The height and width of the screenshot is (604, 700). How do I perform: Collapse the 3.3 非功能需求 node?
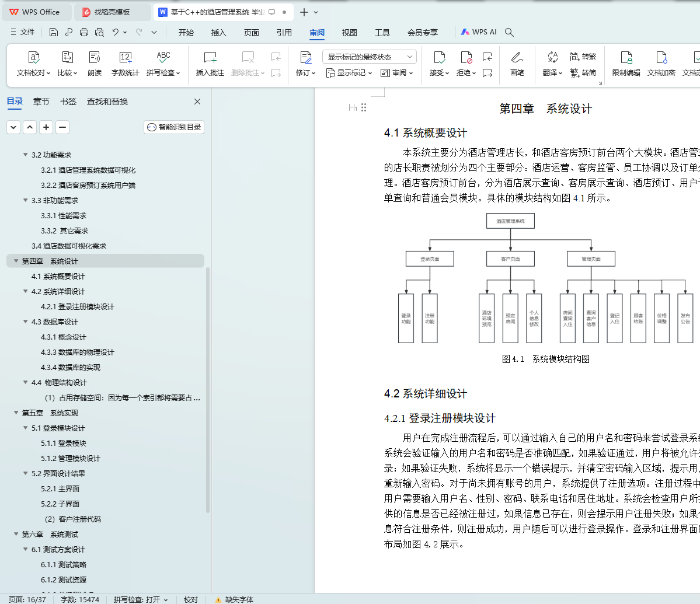pos(26,200)
